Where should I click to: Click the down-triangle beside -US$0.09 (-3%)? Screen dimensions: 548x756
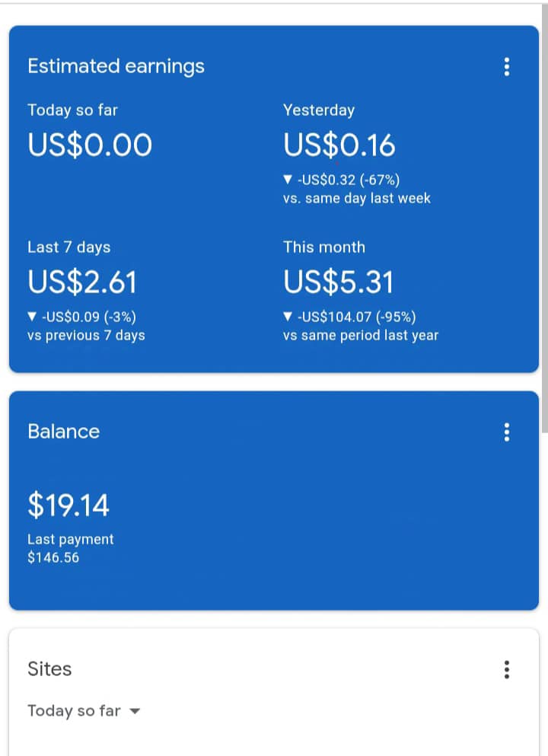coord(31,317)
